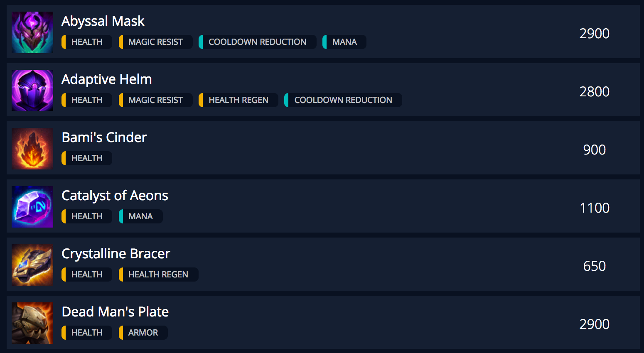The width and height of the screenshot is (644, 353).
Task: Open the Catalyst of Aeons item entry
Action: click(115, 195)
